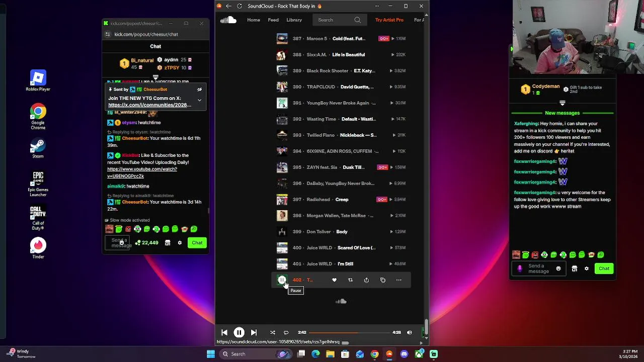Open the Roblox Player desktop shortcut
Viewport: 644px width, 362px height.
point(38,80)
